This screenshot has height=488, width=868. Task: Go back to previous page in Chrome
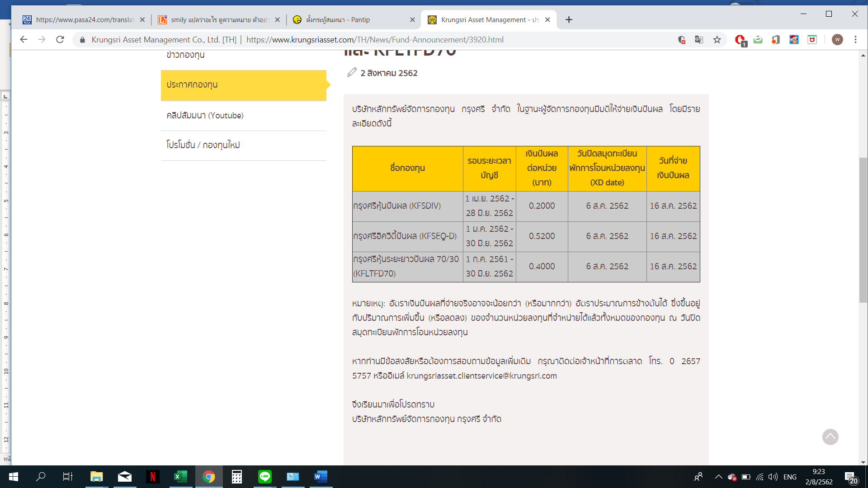pos(24,40)
